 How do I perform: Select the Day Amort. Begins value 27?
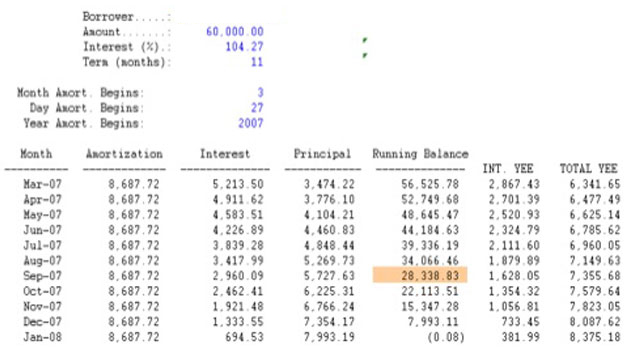257,108
